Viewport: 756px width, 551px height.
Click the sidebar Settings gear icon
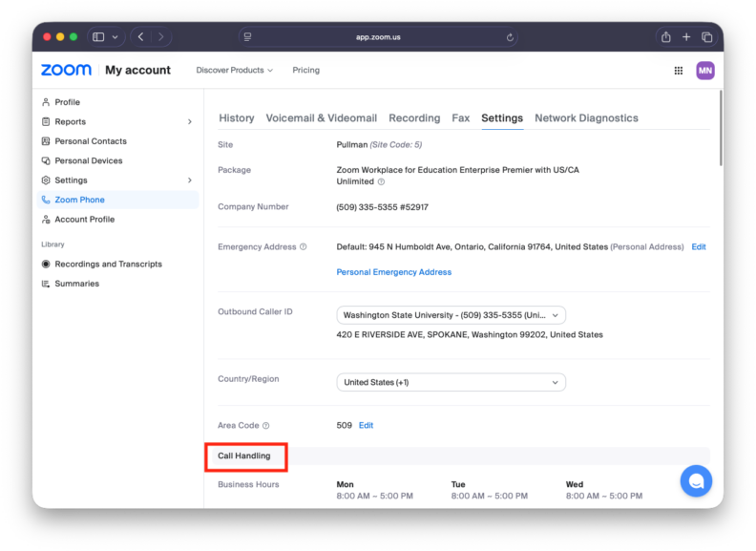pyautogui.click(x=46, y=180)
